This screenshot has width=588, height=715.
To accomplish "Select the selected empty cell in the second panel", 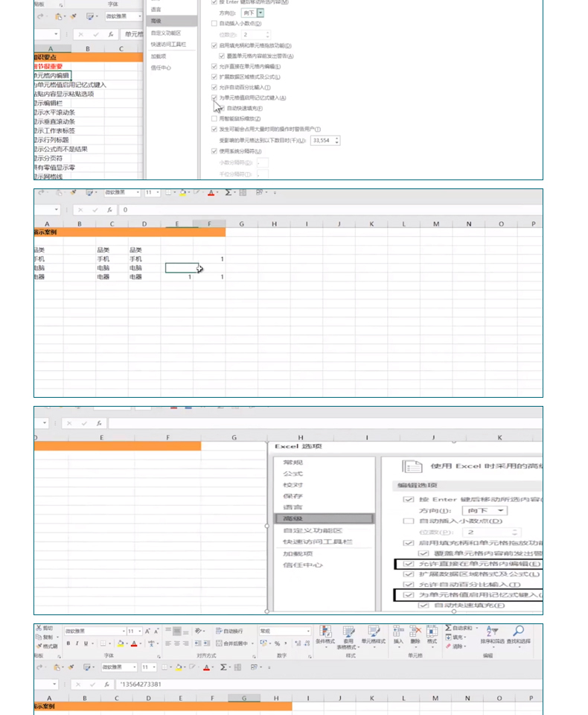I will pyautogui.click(x=182, y=267).
